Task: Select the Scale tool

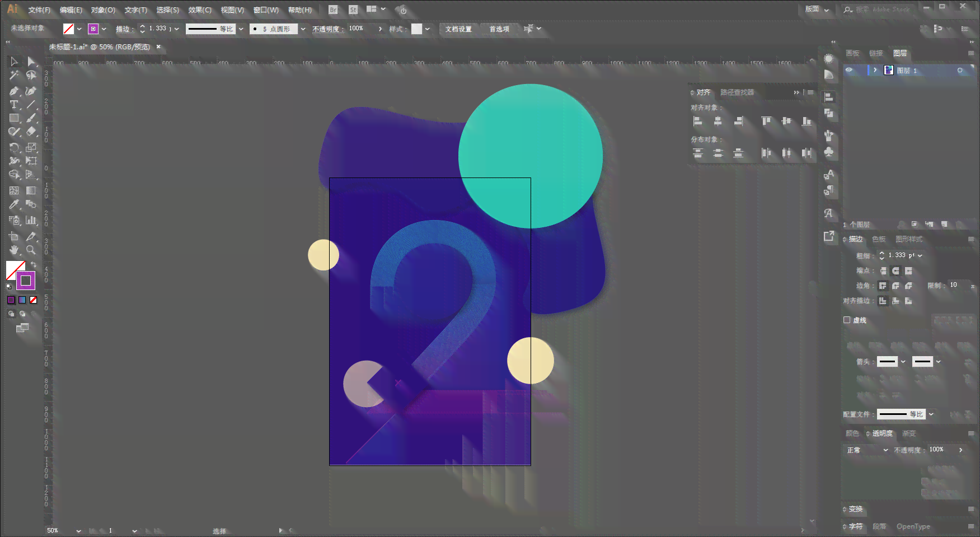Action: [x=31, y=148]
